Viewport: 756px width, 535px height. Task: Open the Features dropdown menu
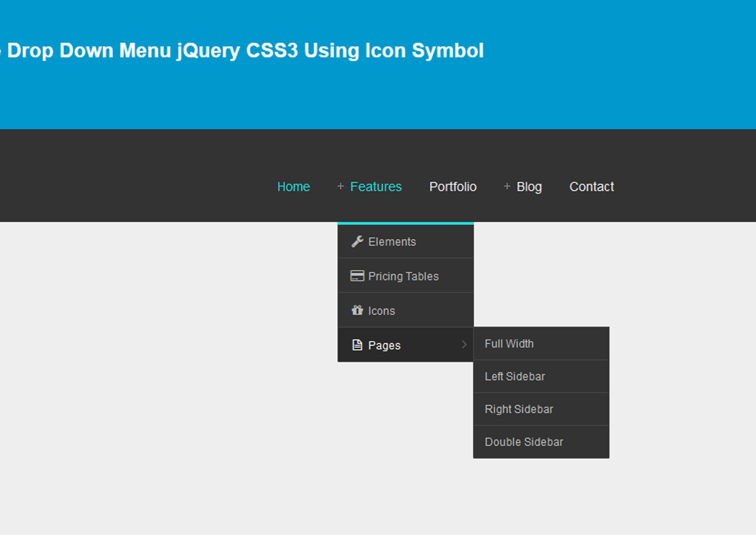coord(376,187)
